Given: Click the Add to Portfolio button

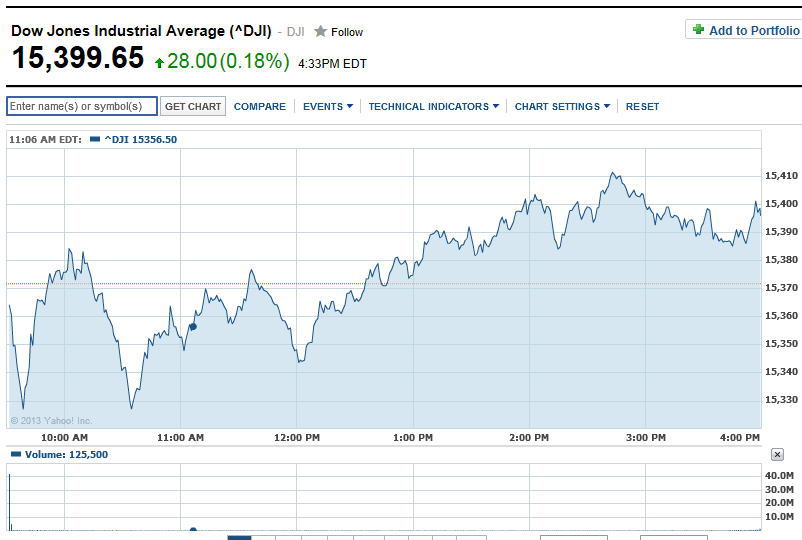Looking at the screenshot, I should click(746, 30).
